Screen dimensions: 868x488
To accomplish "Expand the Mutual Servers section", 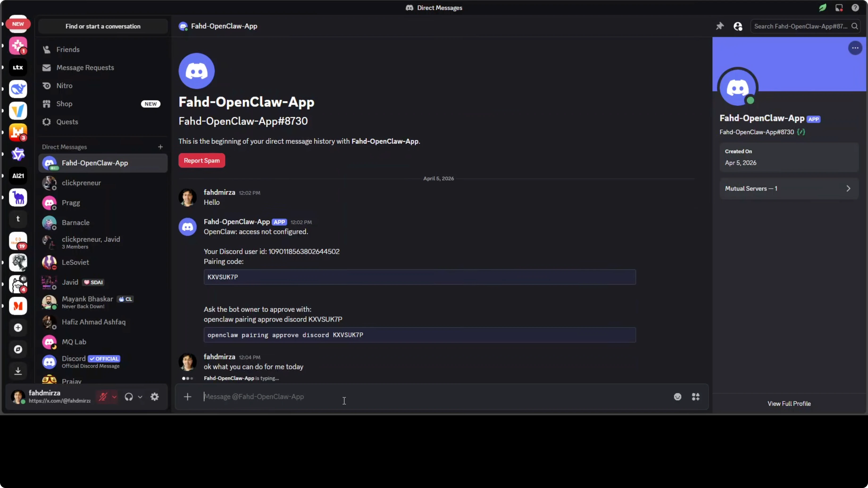I will coord(789,189).
